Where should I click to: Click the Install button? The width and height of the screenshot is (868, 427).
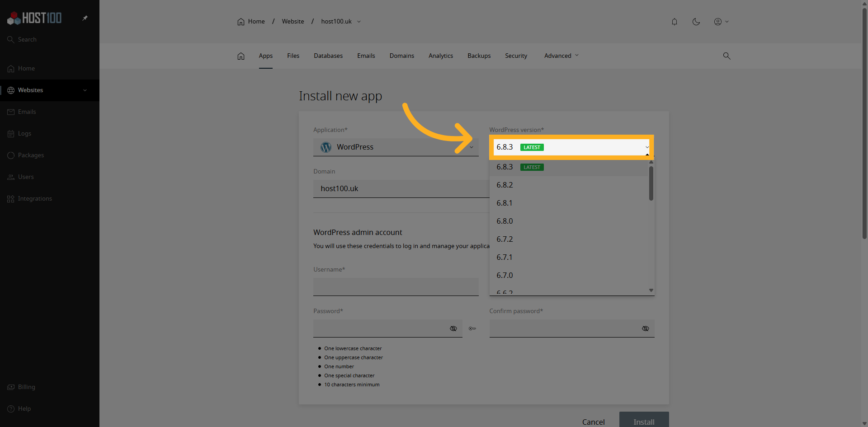(x=644, y=420)
